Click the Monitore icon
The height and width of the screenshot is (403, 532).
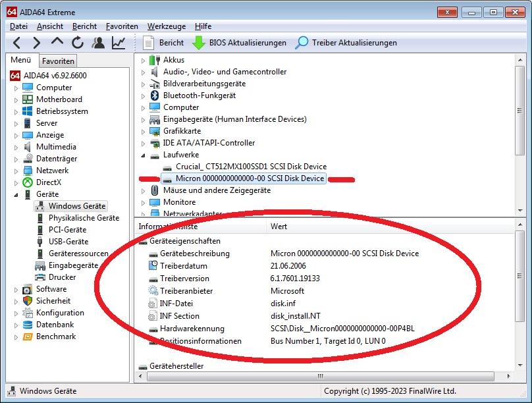155,202
